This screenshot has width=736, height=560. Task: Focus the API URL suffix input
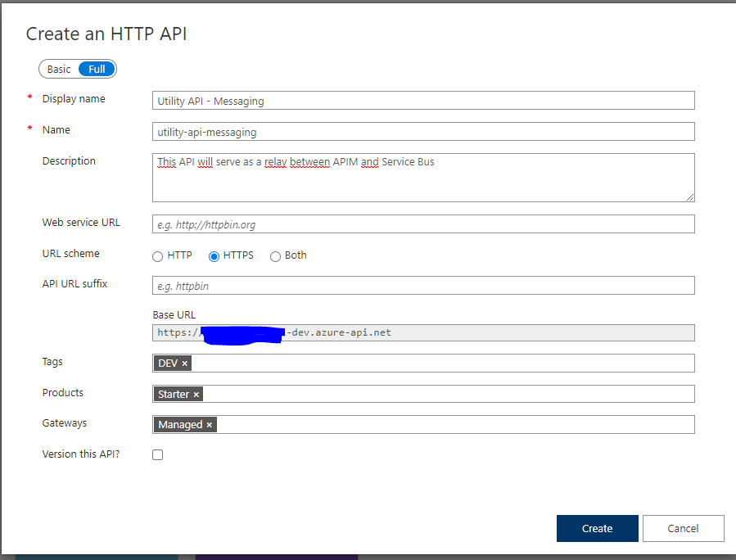[423, 286]
